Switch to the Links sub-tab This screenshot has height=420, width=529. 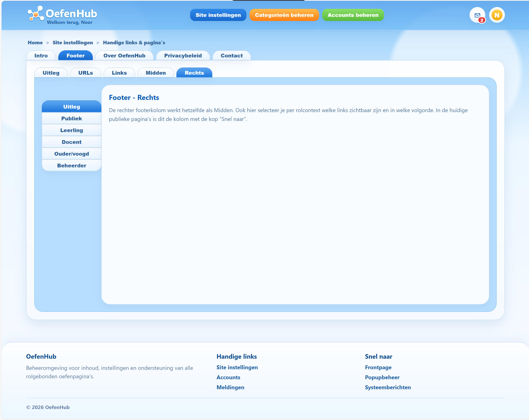[119, 73]
